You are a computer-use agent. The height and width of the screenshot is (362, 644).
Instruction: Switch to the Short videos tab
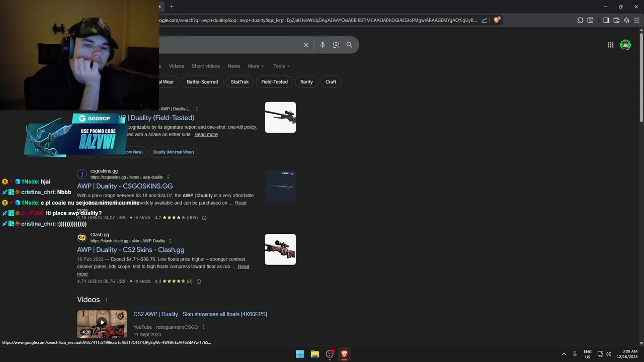(206, 66)
